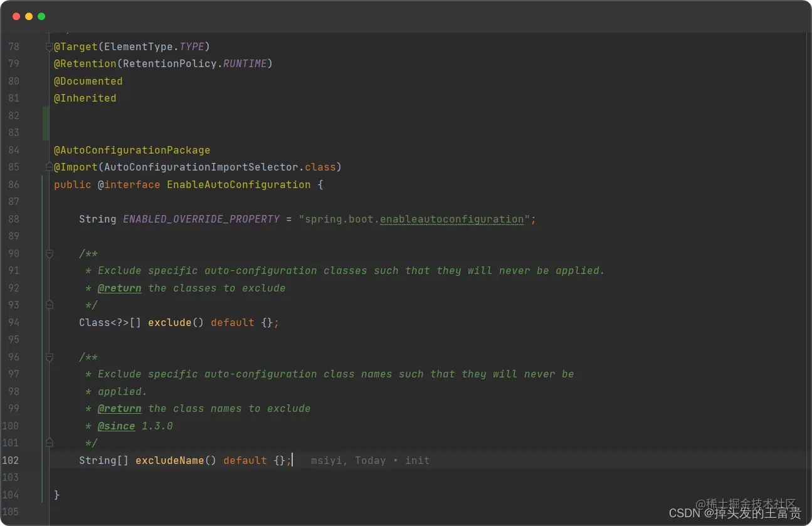Viewport: 812px width, 526px height.
Task: Click the fold end marker at line 93
Action: [x=49, y=305]
